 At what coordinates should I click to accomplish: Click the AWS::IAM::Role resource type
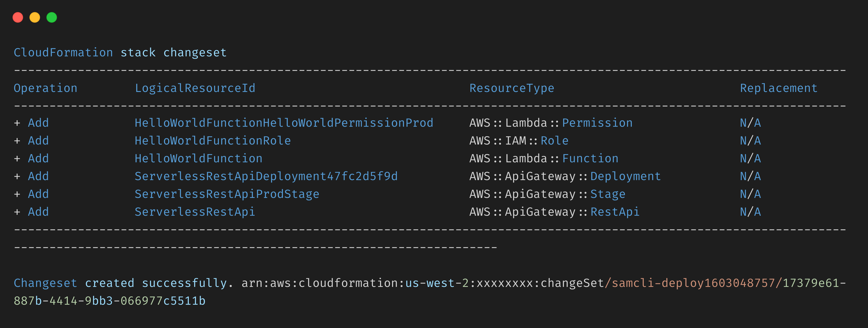(x=519, y=141)
